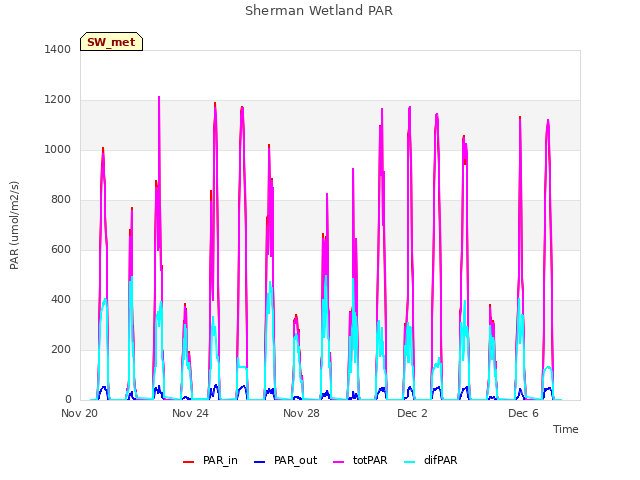Click the Nov 28 x-axis tick label
The image size is (640, 480).
tap(301, 413)
